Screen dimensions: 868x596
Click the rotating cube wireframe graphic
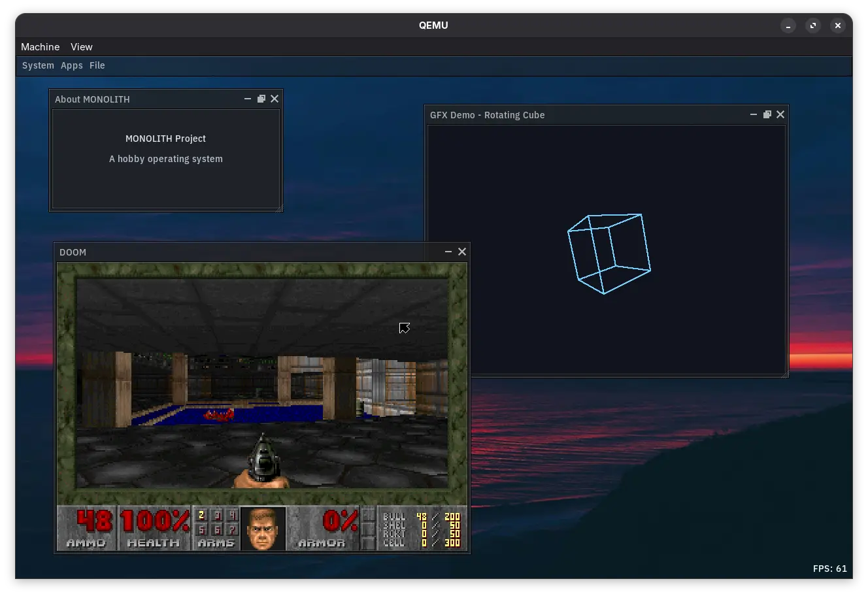tap(609, 254)
